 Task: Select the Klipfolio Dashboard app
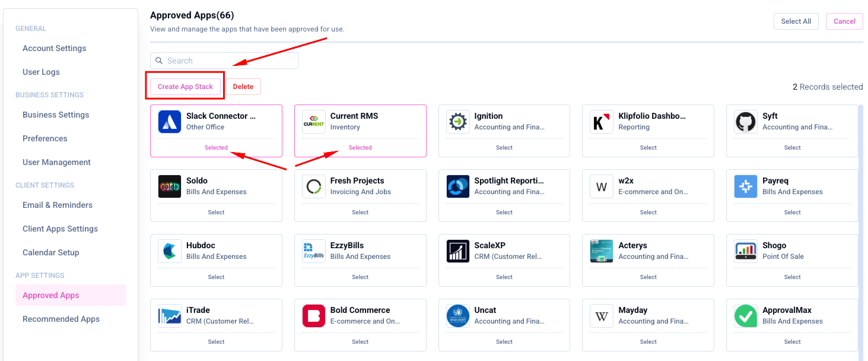coord(648,148)
